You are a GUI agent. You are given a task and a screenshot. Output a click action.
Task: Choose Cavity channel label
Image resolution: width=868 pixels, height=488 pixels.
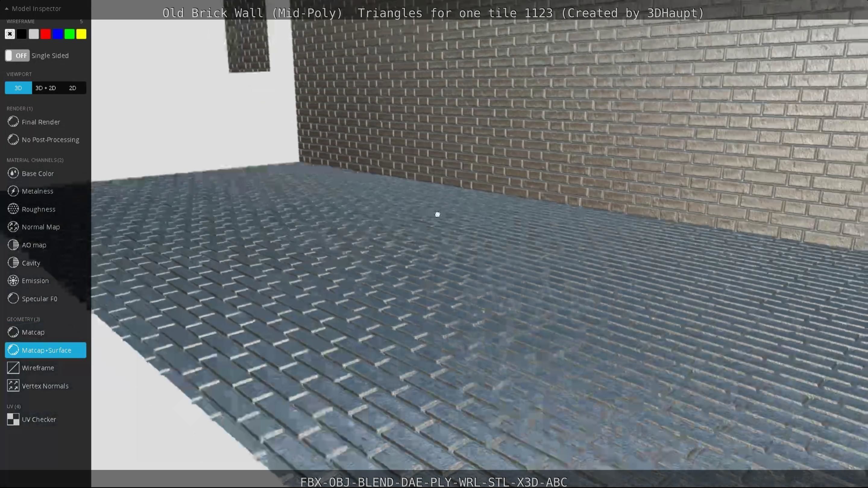coord(31,263)
